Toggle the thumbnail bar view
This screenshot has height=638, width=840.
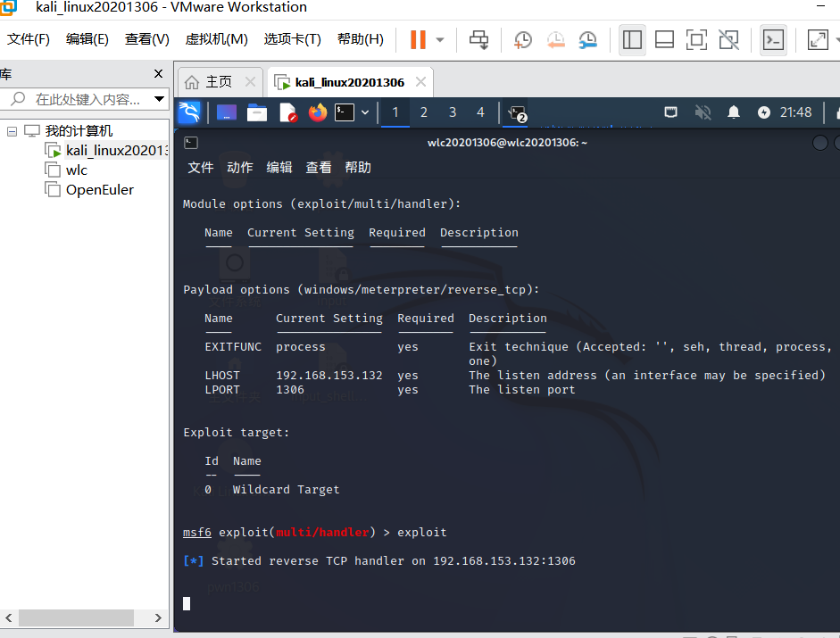664,39
